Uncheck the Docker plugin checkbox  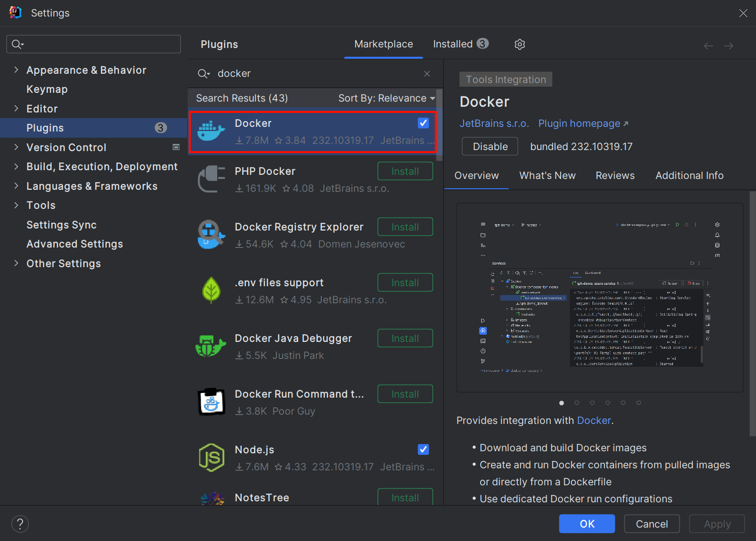pos(423,123)
